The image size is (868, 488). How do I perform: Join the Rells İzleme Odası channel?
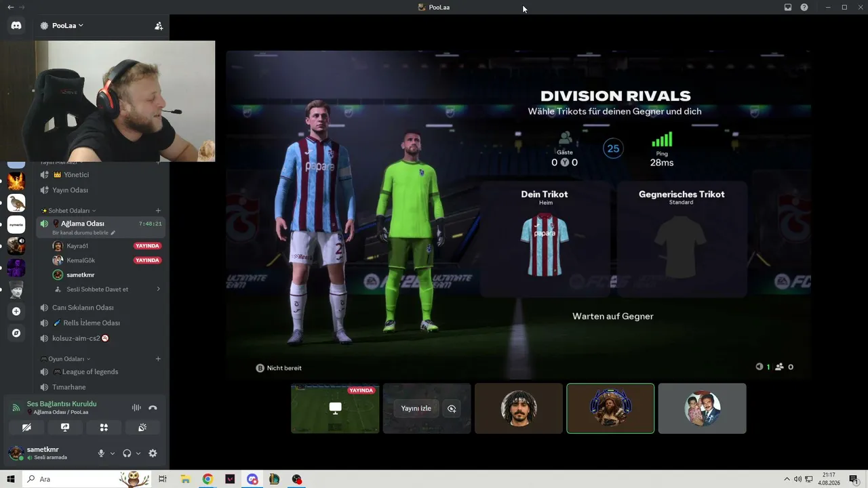point(101,323)
